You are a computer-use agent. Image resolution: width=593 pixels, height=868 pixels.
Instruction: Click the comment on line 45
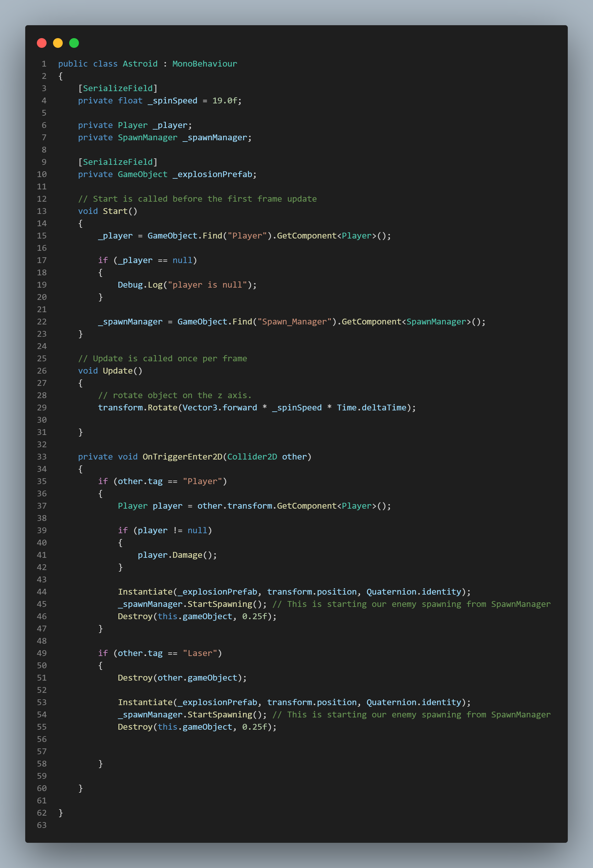[x=411, y=604]
